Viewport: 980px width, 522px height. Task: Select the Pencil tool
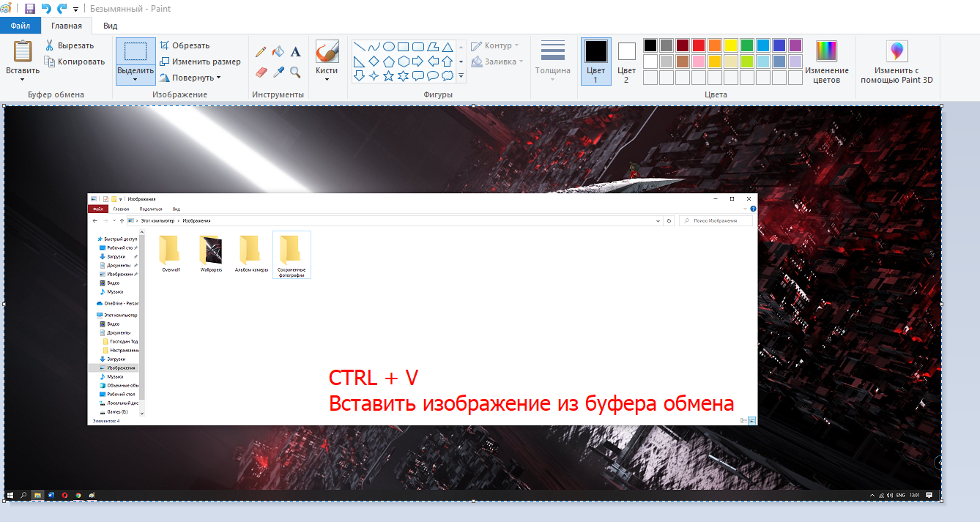coord(261,52)
